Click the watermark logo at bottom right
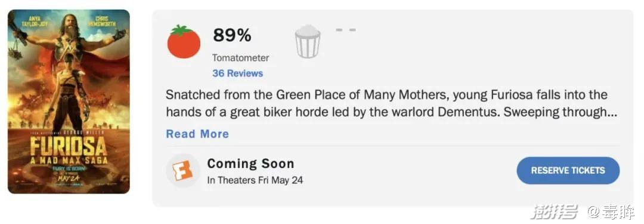644x224 pixels. pyautogui.click(x=555, y=211)
